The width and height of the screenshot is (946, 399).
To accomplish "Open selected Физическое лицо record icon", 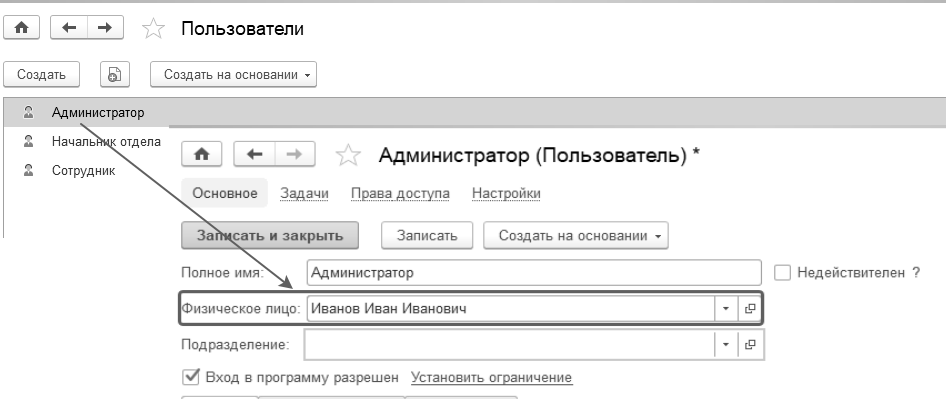I will [750, 309].
